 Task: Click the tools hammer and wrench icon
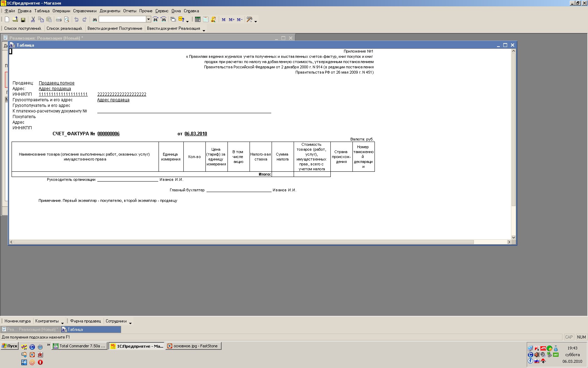250,20
